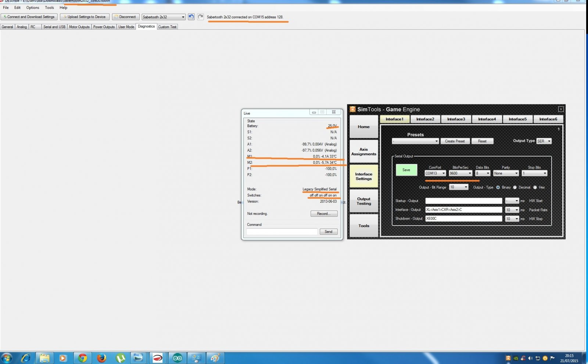Open Windows Media Player from taskbar

tap(63, 358)
